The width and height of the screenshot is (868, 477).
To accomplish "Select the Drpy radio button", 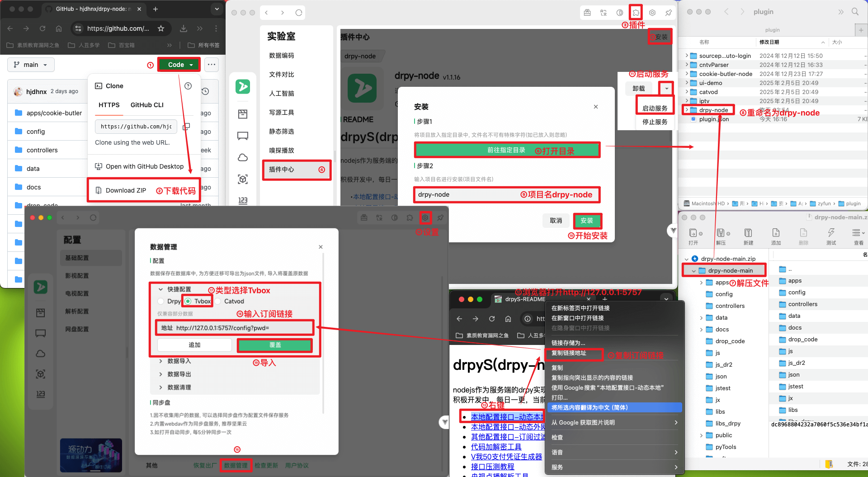I will tap(161, 301).
